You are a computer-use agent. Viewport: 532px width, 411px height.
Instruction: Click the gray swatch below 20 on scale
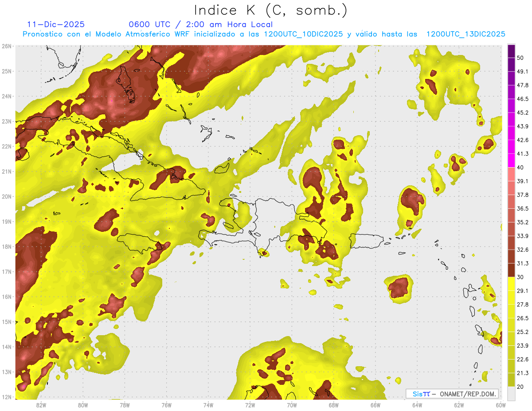tap(511, 393)
